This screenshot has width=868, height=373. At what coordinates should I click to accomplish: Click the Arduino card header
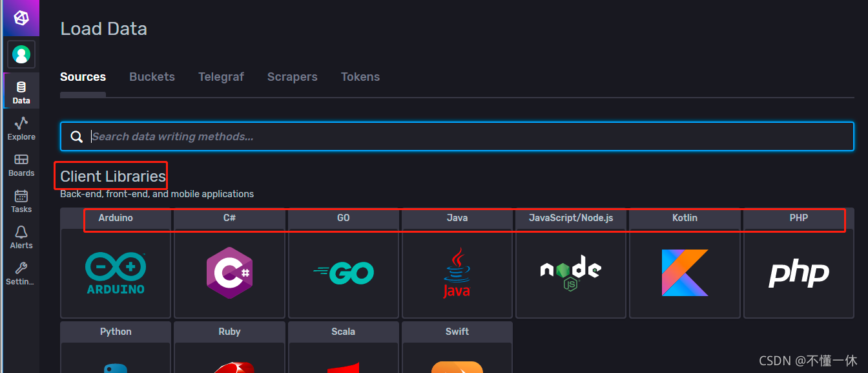[116, 218]
